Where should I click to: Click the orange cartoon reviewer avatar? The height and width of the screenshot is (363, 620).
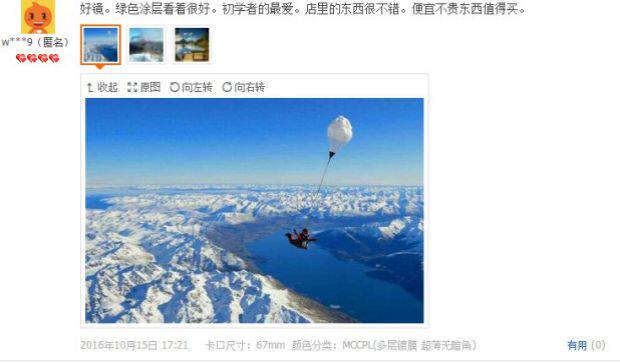(x=38, y=17)
